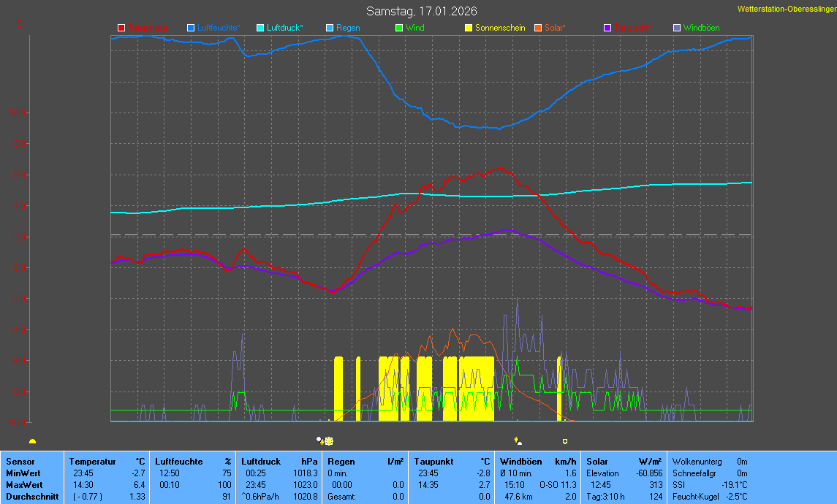Click the Taupunkt column header
This screenshot has height=504, width=837.
tap(434, 462)
